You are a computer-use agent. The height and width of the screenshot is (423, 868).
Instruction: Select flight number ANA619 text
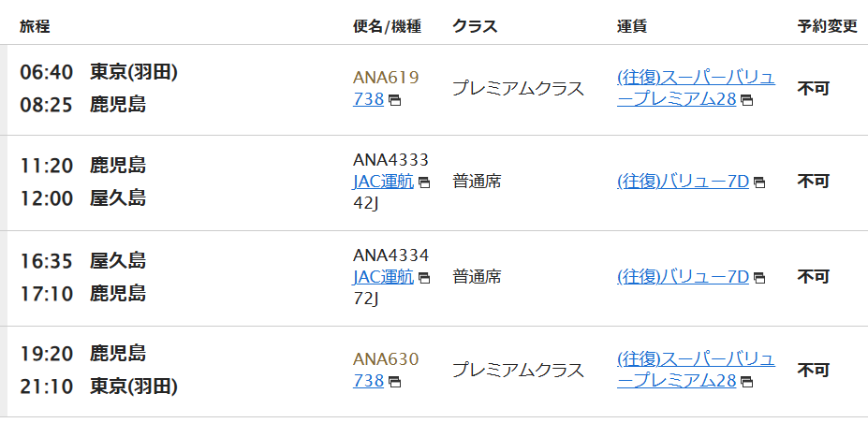click(x=386, y=78)
